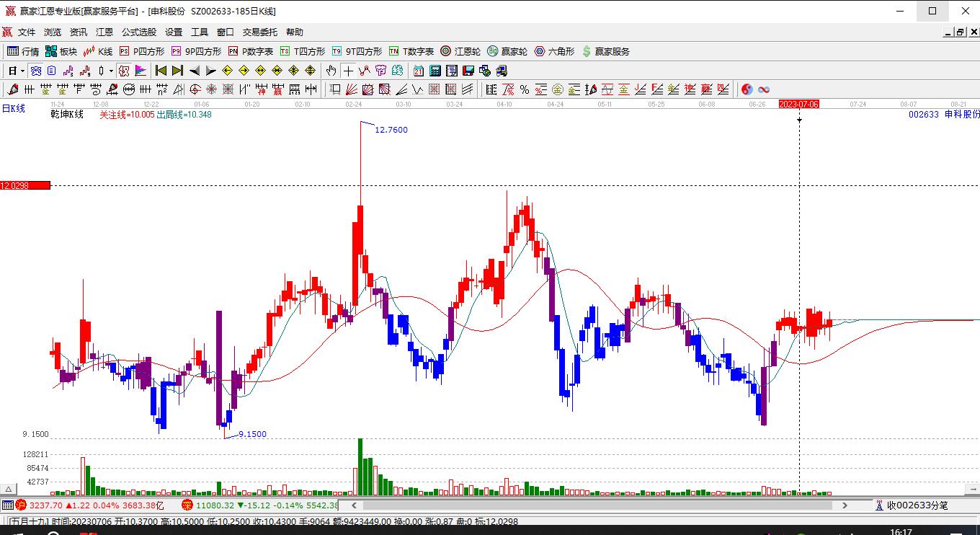This screenshot has height=535, width=980.
Task: Launch the 赢家轮 wheel tool
Action: (507, 51)
